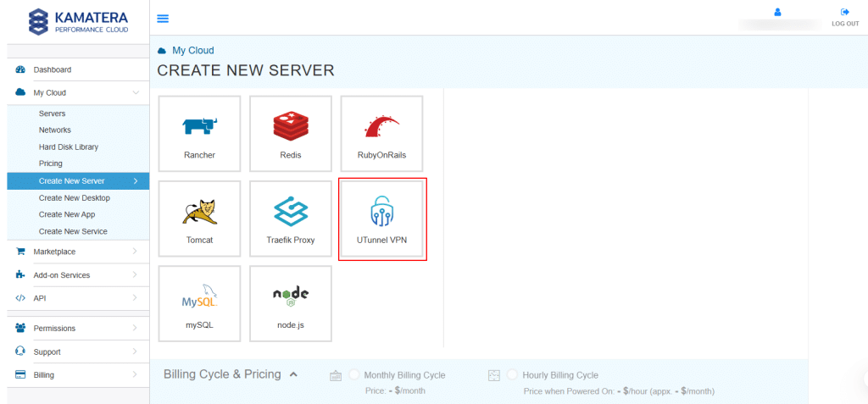The image size is (868, 404).
Task: Click the Log Out icon
Action: coord(845,12)
